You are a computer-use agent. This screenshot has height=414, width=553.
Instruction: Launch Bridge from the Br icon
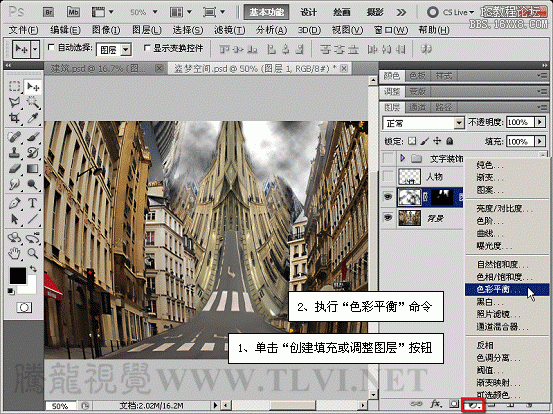click(48, 12)
